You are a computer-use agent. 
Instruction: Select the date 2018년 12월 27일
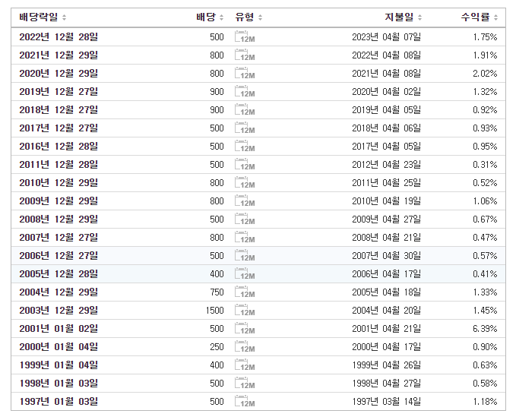coord(59,110)
